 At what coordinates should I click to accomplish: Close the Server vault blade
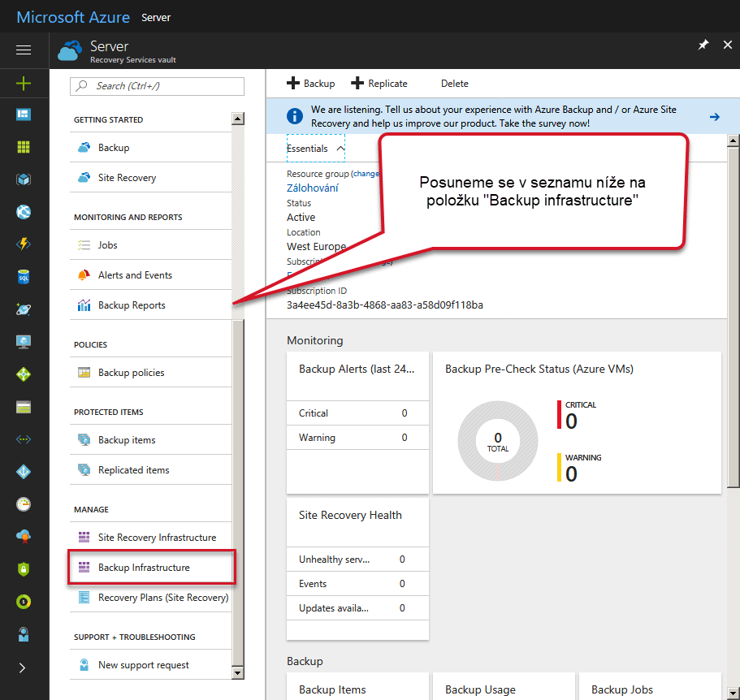(728, 45)
